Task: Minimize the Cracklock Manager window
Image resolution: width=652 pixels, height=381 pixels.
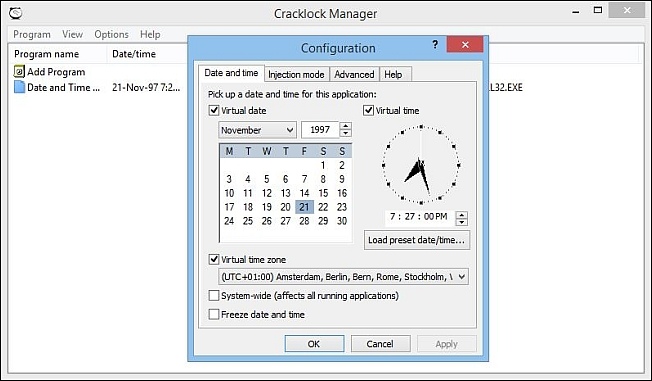Action: pos(576,11)
